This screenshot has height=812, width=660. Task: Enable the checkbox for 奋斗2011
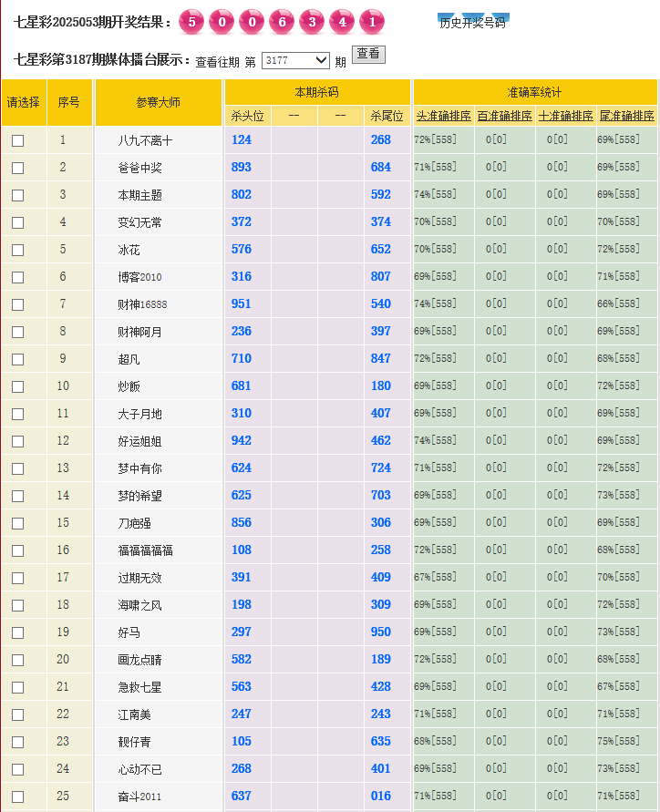click(x=17, y=797)
